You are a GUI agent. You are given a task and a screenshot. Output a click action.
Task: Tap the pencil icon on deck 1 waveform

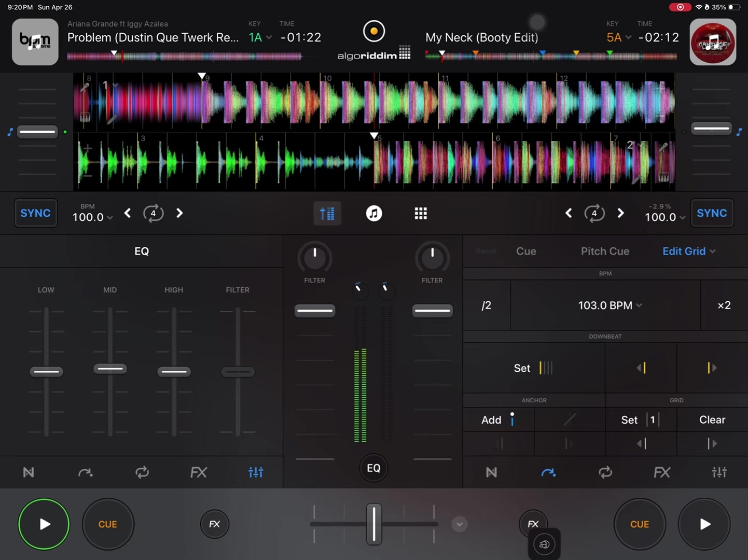(x=112, y=120)
